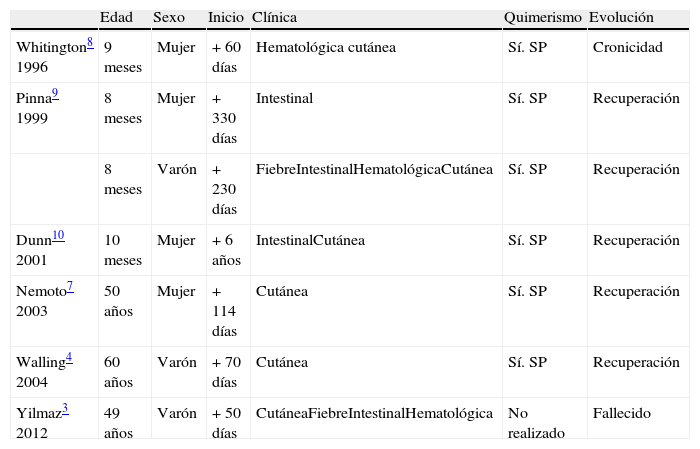700x449 pixels.
Task: Open reference 8 next to Whitington
Action: (90, 43)
